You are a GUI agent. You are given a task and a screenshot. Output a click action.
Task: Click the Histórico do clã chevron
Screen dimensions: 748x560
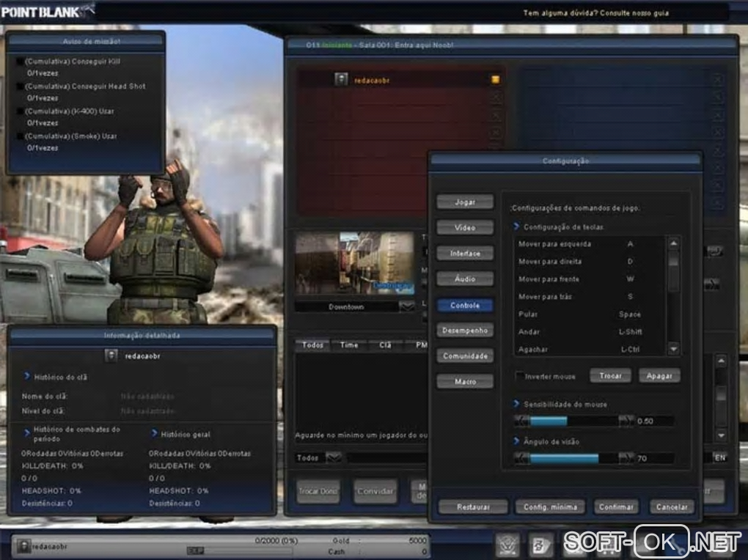pos(26,376)
